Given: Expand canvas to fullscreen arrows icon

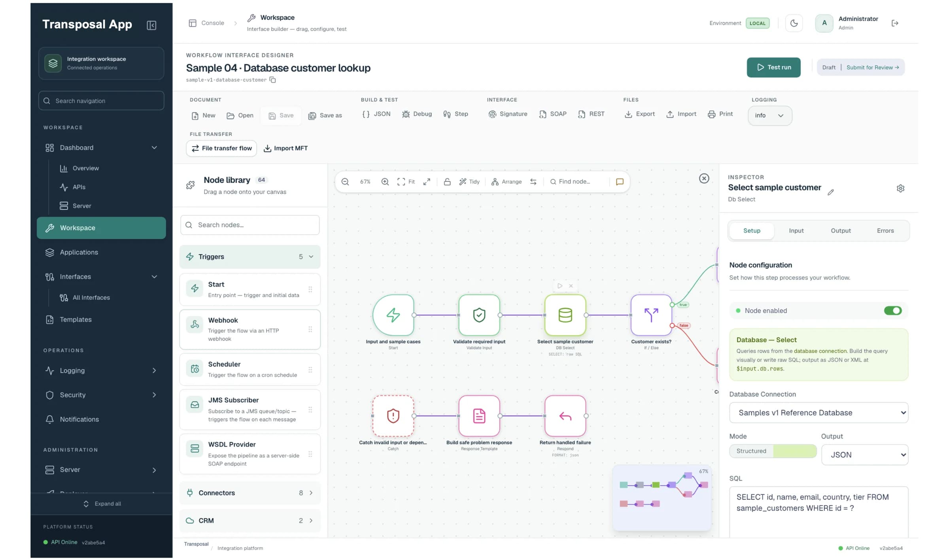Looking at the screenshot, I should click(427, 181).
